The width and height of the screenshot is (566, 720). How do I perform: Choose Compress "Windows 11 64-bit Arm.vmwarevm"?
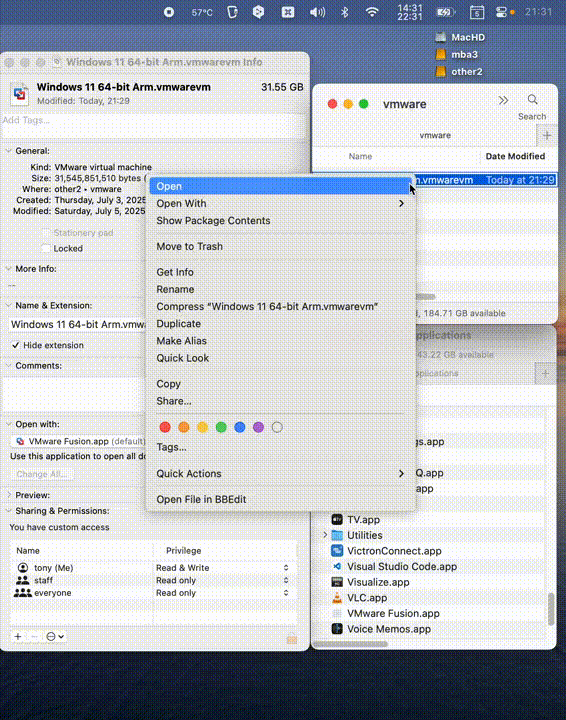pyautogui.click(x=280, y=306)
